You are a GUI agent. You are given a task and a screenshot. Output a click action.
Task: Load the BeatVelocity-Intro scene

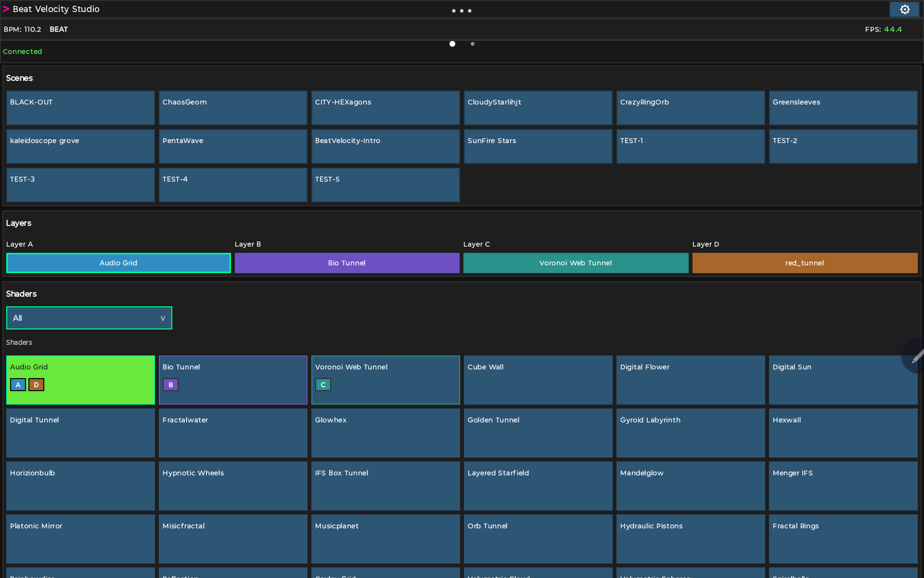pos(385,146)
